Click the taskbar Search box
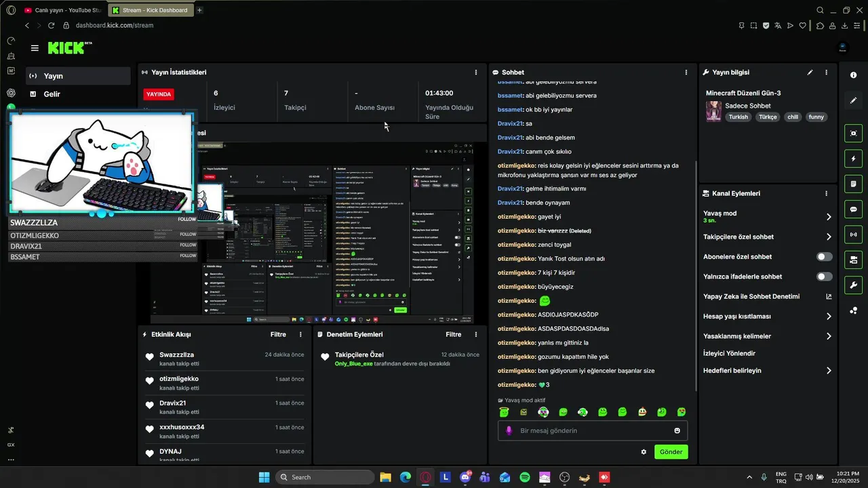The height and width of the screenshot is (488, 868). pos(325,477)
